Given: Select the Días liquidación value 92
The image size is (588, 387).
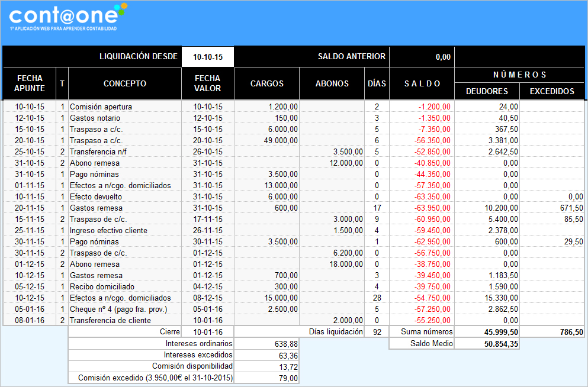Looking at the screenshot, I should pyautogui.click(x=377, y=333).
